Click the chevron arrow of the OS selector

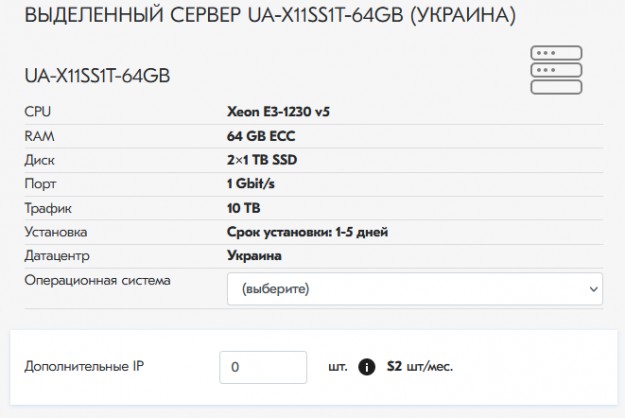click(x=591, y=289)
